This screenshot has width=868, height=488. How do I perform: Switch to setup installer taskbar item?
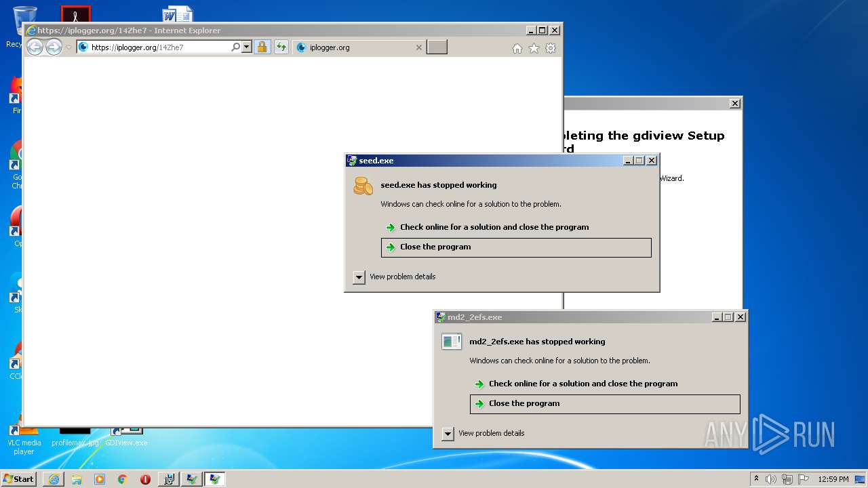(169, 479)
